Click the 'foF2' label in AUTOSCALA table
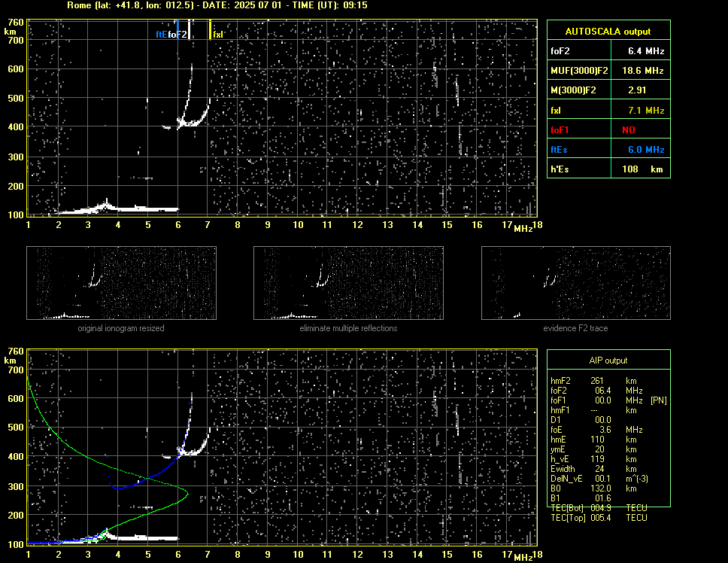This screenshot has width=728, height=563. tap(560, 51)
